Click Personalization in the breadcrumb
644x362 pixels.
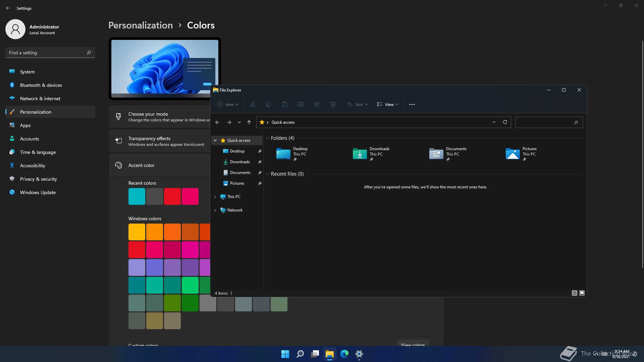click(x=141, y=25)
